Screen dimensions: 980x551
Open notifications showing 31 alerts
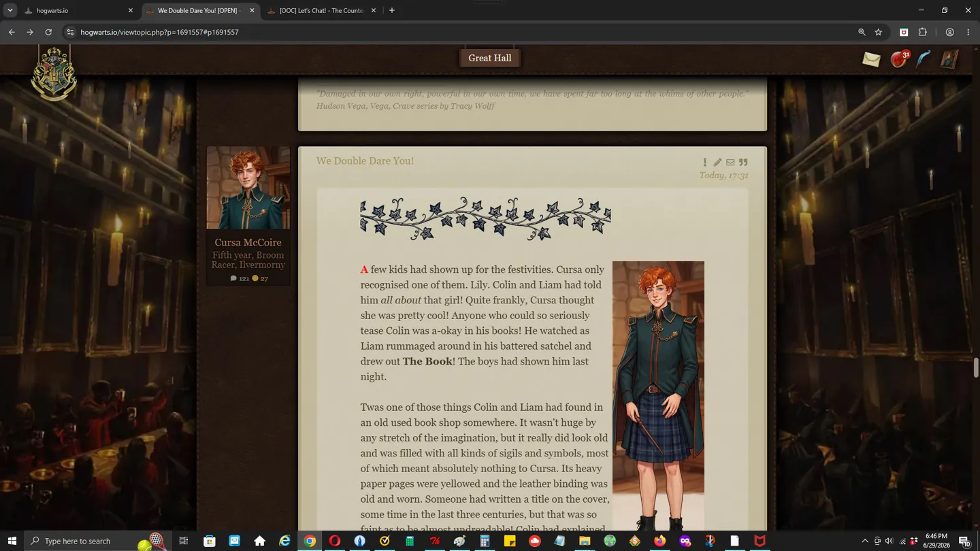pos(900,59)
